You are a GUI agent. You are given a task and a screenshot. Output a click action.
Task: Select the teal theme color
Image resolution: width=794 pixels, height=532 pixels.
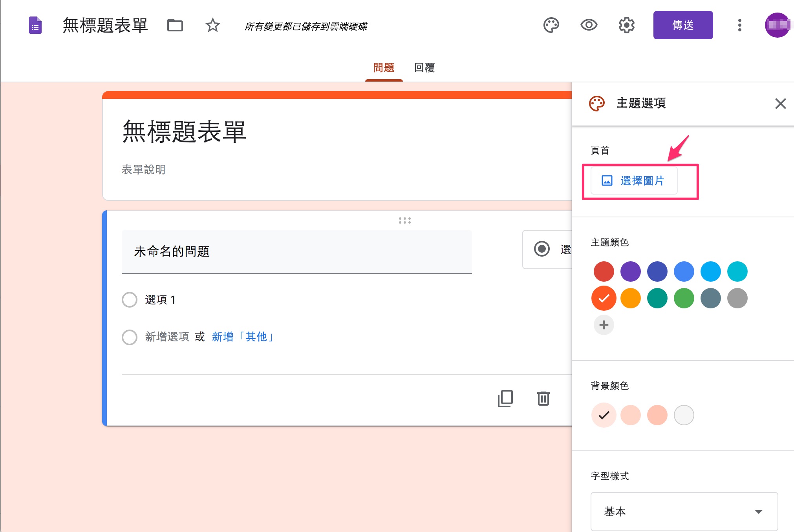657,298
